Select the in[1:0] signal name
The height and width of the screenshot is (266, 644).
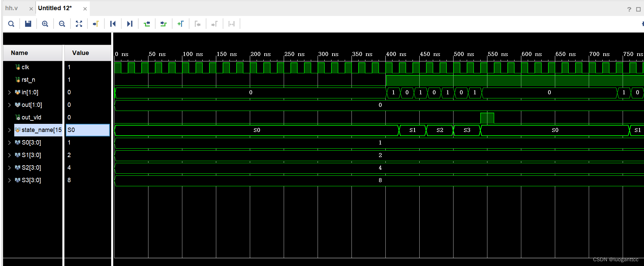coord(30,92)
